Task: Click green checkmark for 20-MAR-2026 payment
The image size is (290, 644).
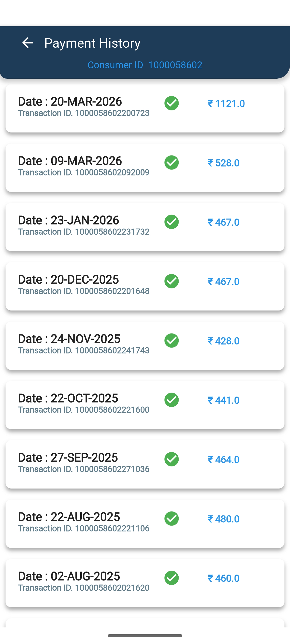Action: [x=171, y=103]
